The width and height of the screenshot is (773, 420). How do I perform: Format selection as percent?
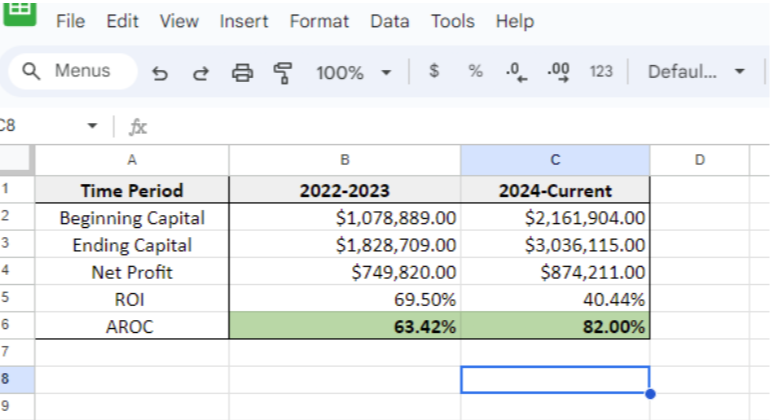click(475, 71)
